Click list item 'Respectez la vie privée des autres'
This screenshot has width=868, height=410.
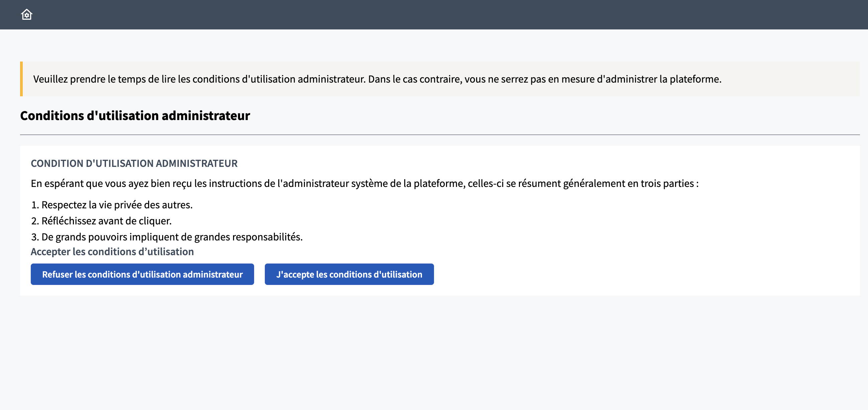click(x=117, y=205)
